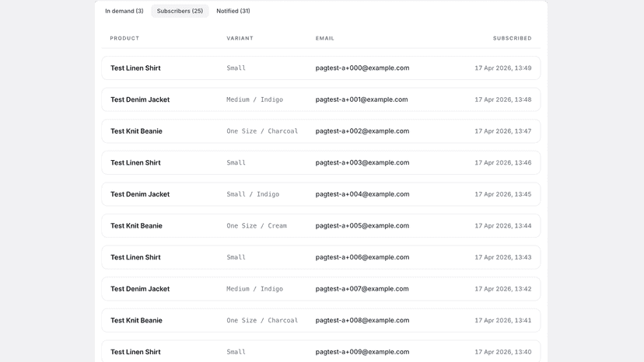The width and height of the screenshot is (644, 362).
Task: Click email pagtest-a+006@example.com
Action: pyautogui.click(x=362, y=258)
